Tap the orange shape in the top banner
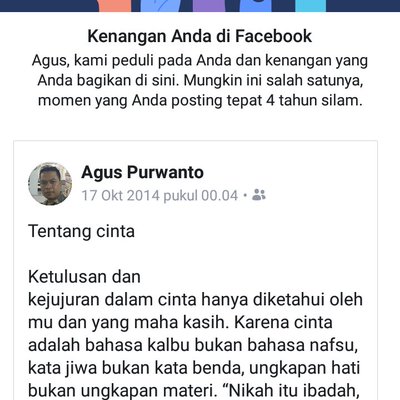This screenshot has height=400, width=400. [115, 6]
